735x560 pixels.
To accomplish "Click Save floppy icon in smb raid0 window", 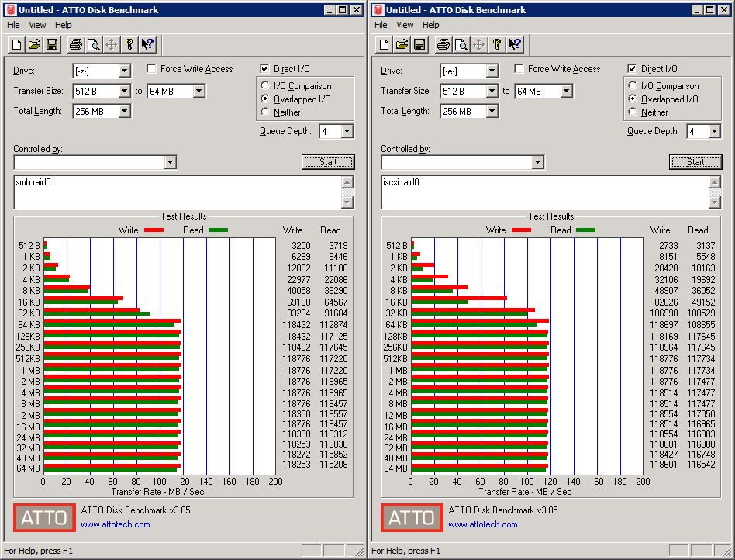I will tap(52, 44).
